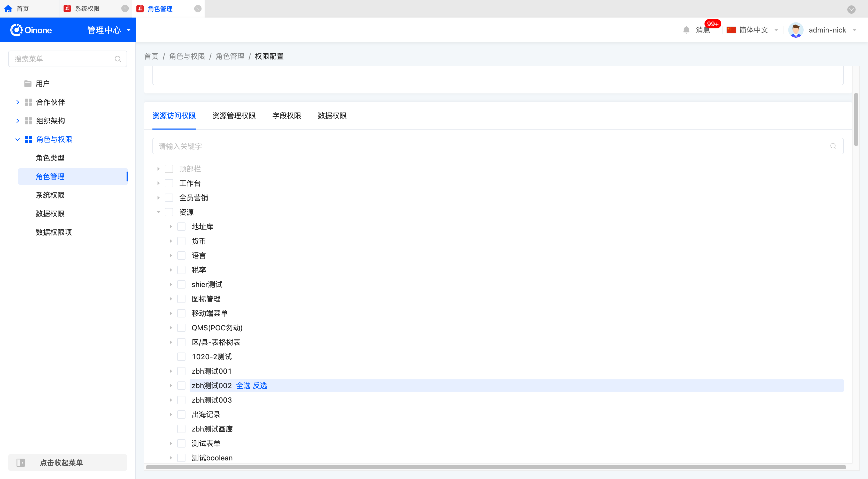Expand the 全员营销 tree node
Image resolution: width=868 pixels, height=479 pixels.
pos(158,198)
